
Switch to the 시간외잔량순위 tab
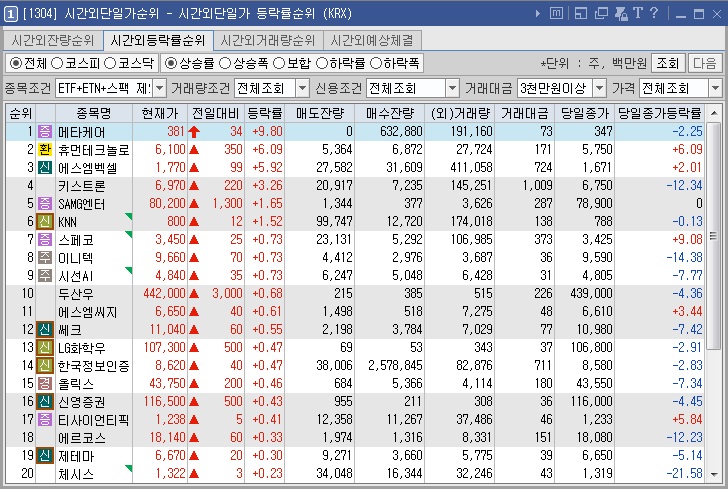(x=52, y=41)
